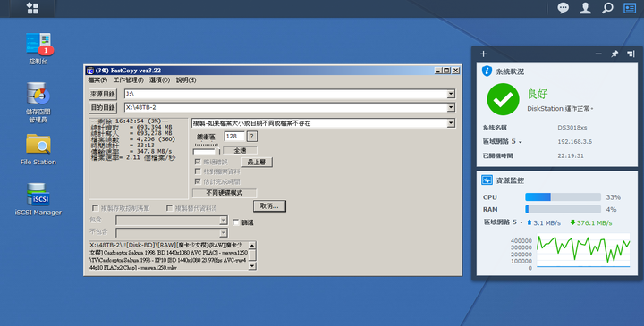The width and height of the screenshot is (644, 326).
Task: Open the Job management (工作管理) menu
Action: 129,80
